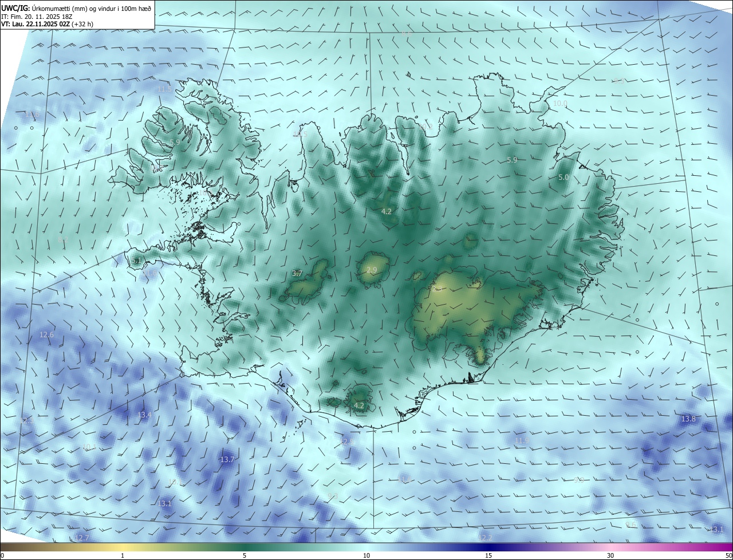Click the 11.9 value south of Vatnajökull
The image size is (733, 560).
point(521,440)
